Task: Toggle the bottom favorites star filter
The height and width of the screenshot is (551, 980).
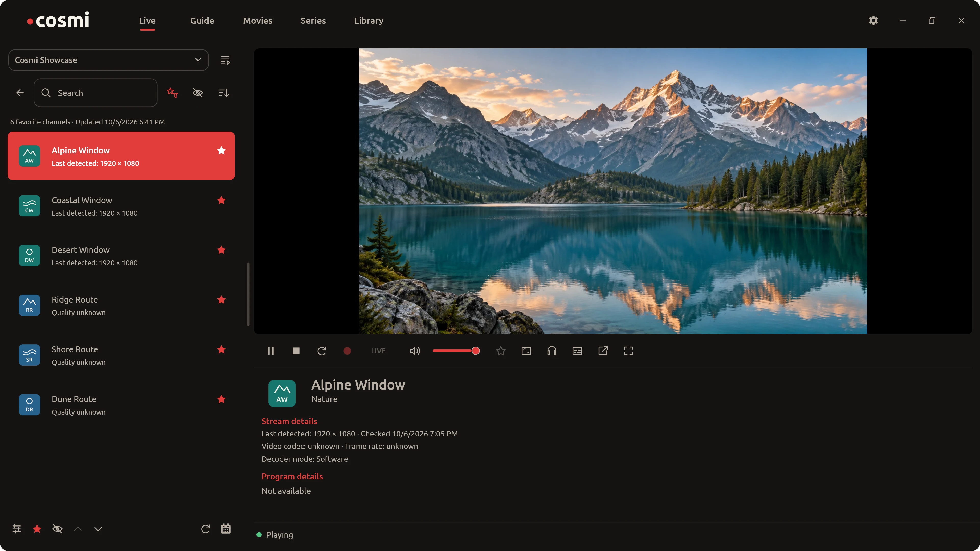Action: tap(37, 529)
